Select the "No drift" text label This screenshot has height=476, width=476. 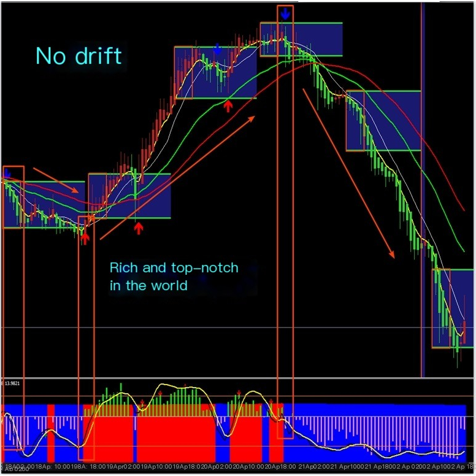coord(79,56)
